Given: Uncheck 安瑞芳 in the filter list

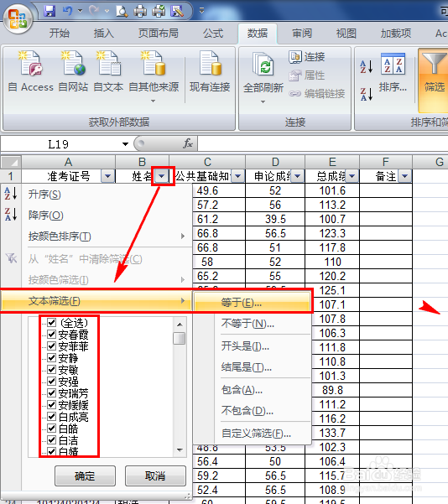Looking at the screenshot, I should tap(52, 392).
